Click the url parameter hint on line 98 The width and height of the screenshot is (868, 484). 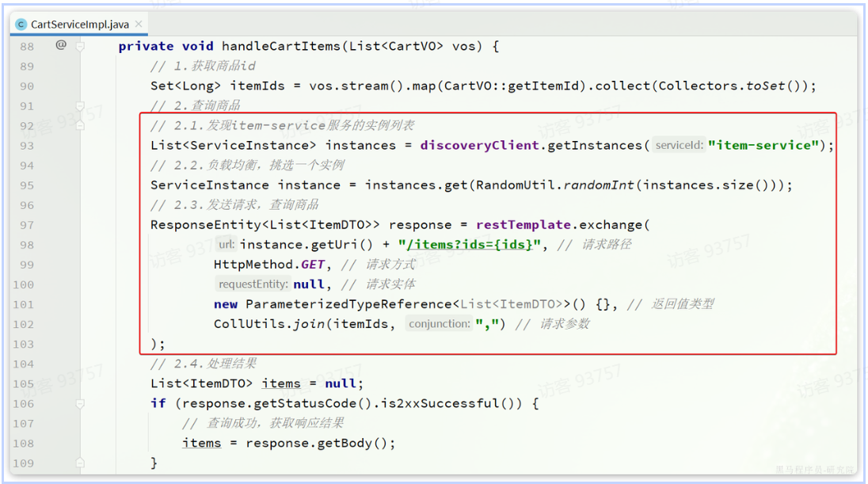[226, 244]
